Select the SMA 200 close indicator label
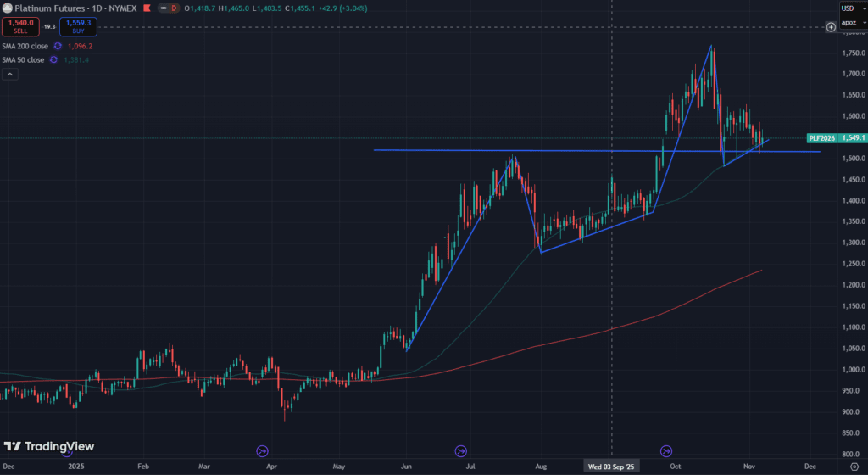Image resolution: width=868 pixels, height=475 pixels. [25, 46]
